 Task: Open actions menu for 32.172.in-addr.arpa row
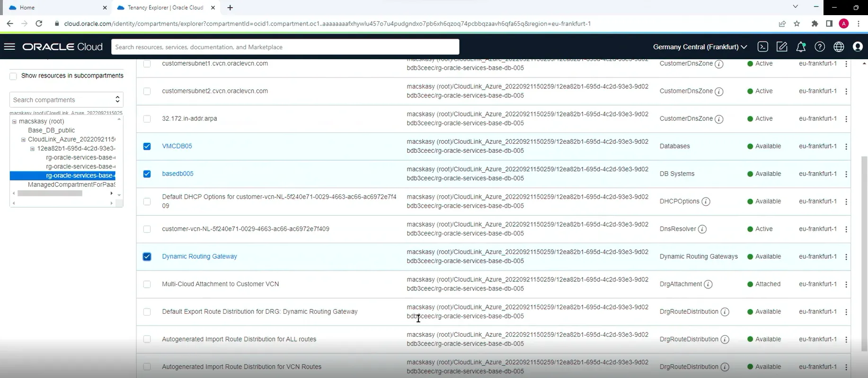tap(846, 119)
